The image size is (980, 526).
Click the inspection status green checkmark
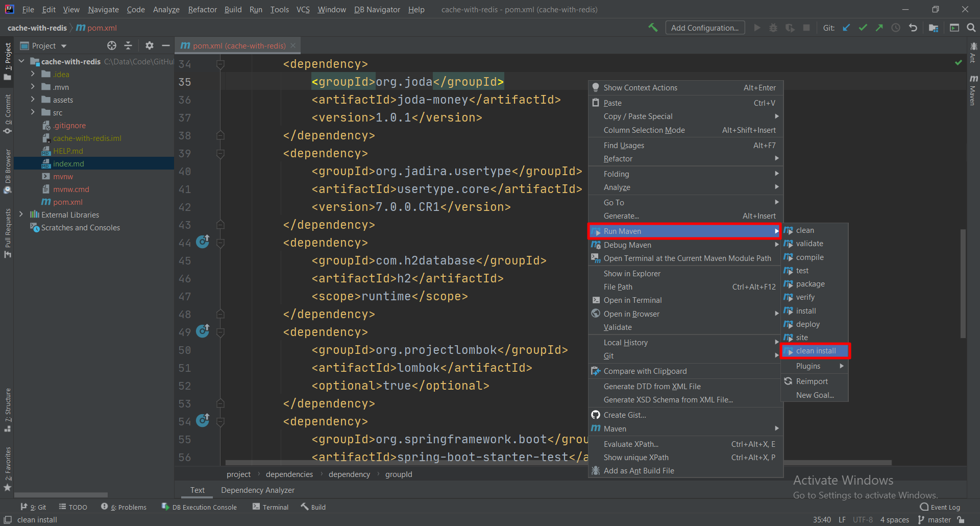click(x=958, y=62)
